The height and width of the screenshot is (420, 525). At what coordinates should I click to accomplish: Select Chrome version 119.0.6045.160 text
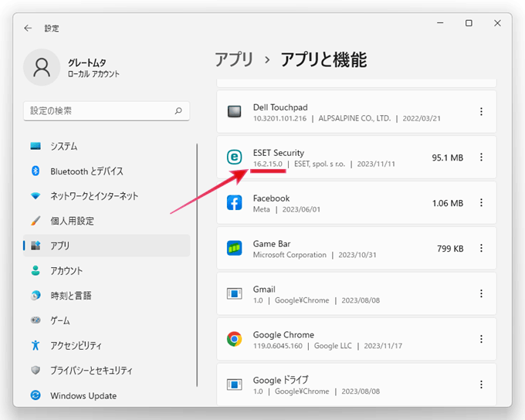pos(278,346)
